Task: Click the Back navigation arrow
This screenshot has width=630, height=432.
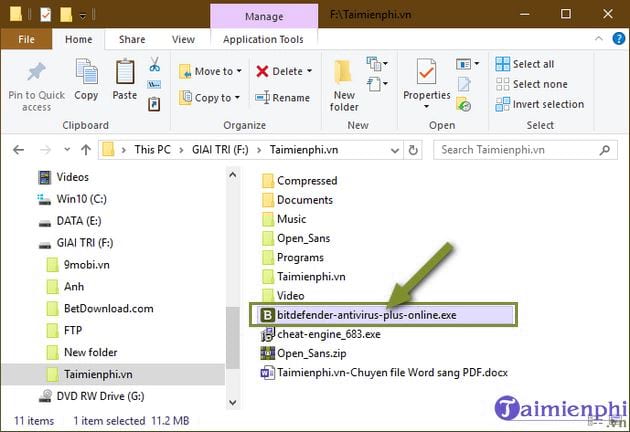Action: point(19,150)
